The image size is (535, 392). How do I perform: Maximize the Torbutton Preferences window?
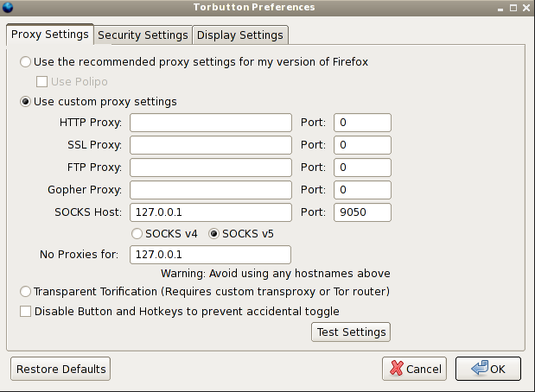tap(513, 8)
